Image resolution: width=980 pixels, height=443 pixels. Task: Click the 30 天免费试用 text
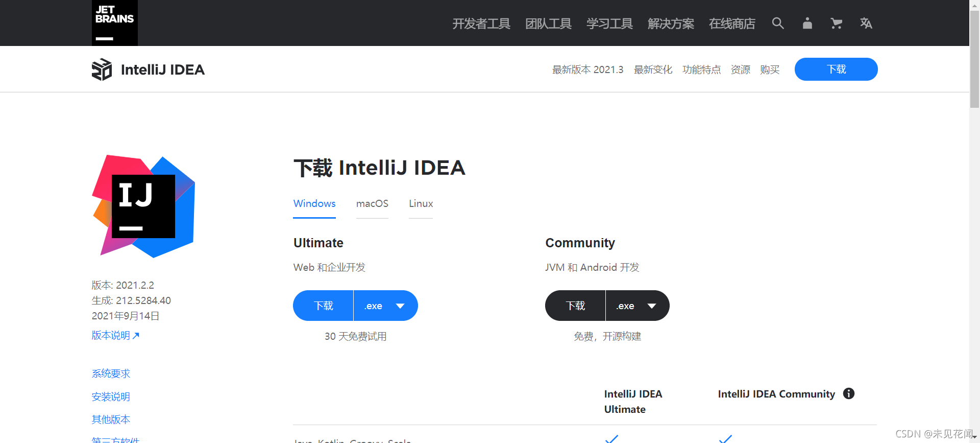click(355, 336)
